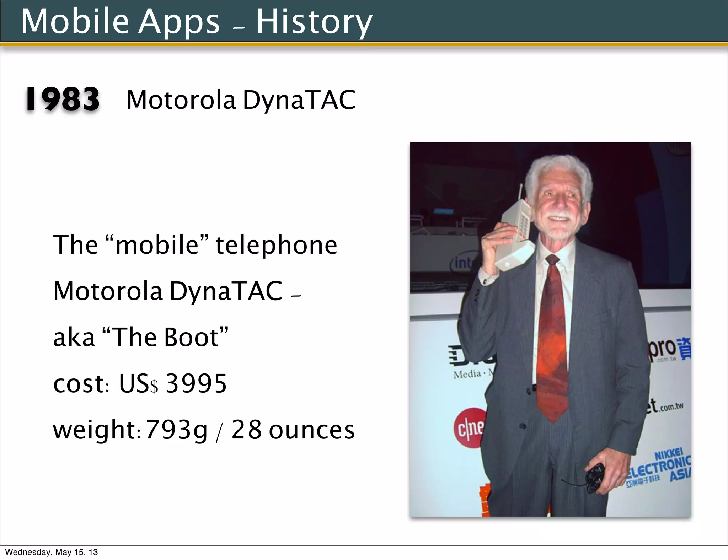Viewport: 728px width, 560px height.
Task: Click the line 'The "mobile" telephone'
Action: (x=195, y=245)
